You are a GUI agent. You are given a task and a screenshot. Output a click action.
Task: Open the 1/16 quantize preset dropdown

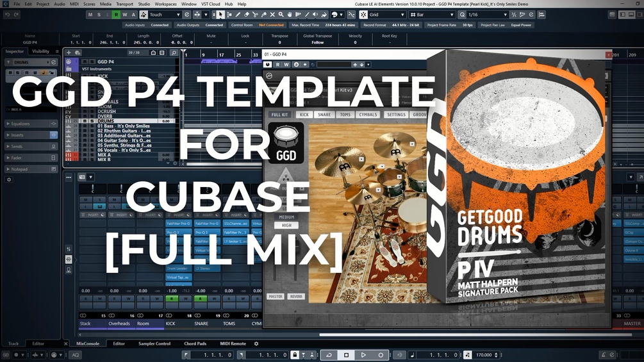pyautogui.click(x=488, y=15)
